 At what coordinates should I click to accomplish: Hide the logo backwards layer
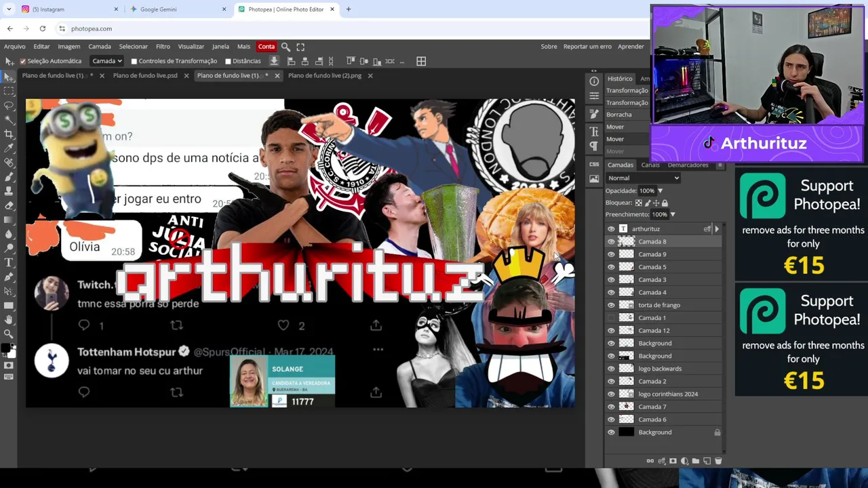[611, 369]
